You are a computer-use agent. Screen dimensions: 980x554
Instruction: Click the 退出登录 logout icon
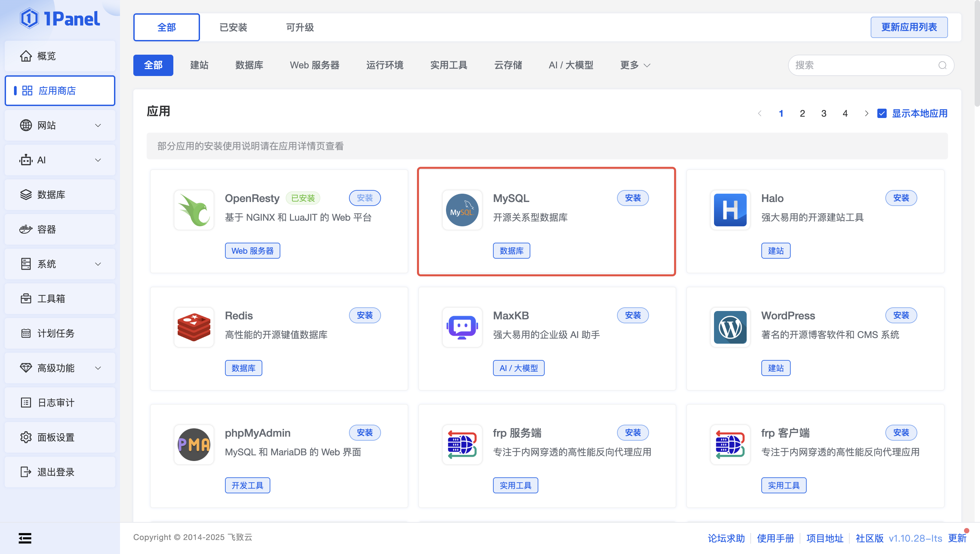[x=26, y=472]
